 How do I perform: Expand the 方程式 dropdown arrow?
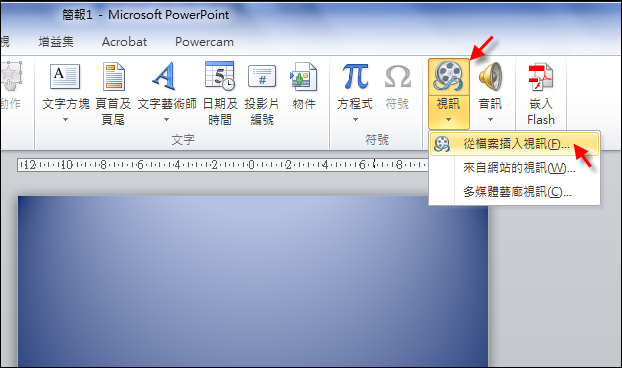(x=355, y=119)
